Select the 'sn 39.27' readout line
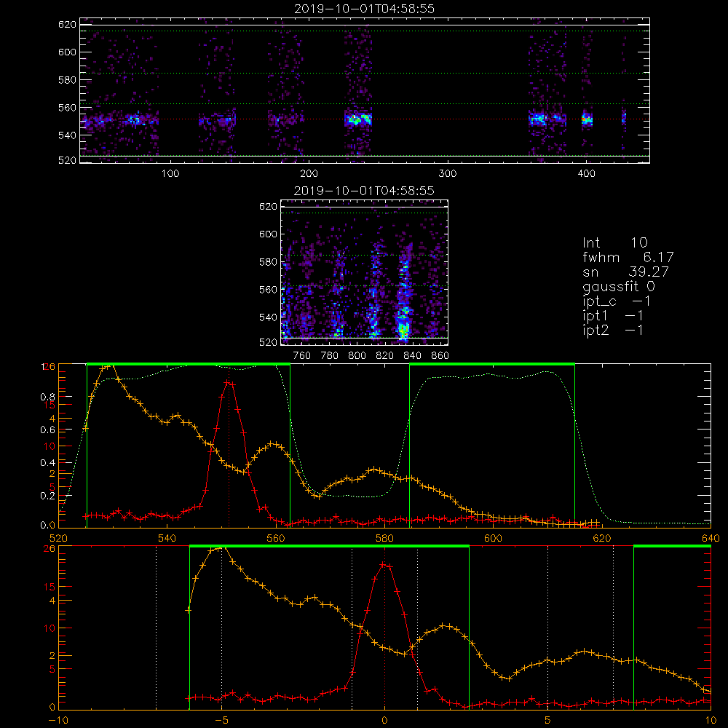Image resolution: width=728 pixels, height=728 pixels. [x=625, y=272]
